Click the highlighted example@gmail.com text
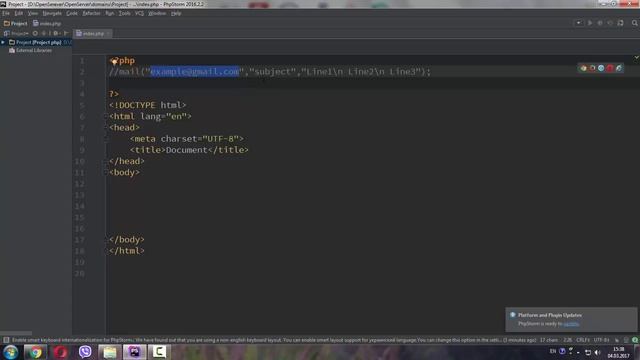Viewport: 640px width, 360px height. pyautogui.click(x=195, y=71)
